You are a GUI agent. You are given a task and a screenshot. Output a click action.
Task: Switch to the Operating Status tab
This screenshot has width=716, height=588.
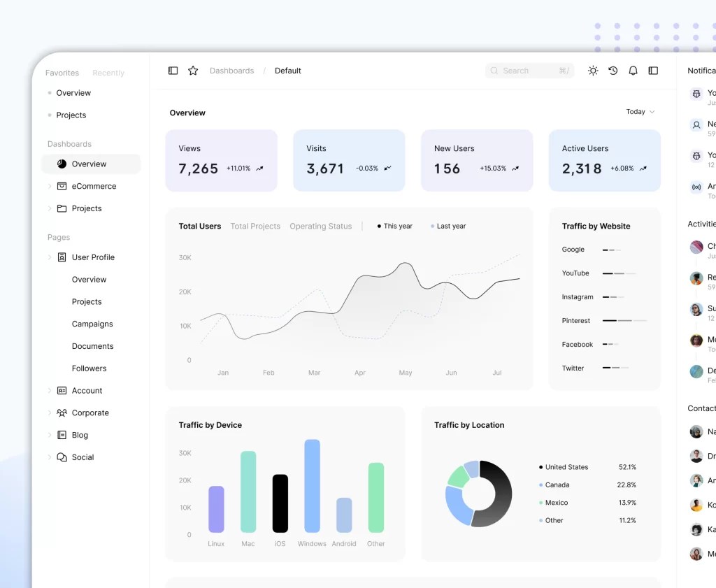click(320, 227)
